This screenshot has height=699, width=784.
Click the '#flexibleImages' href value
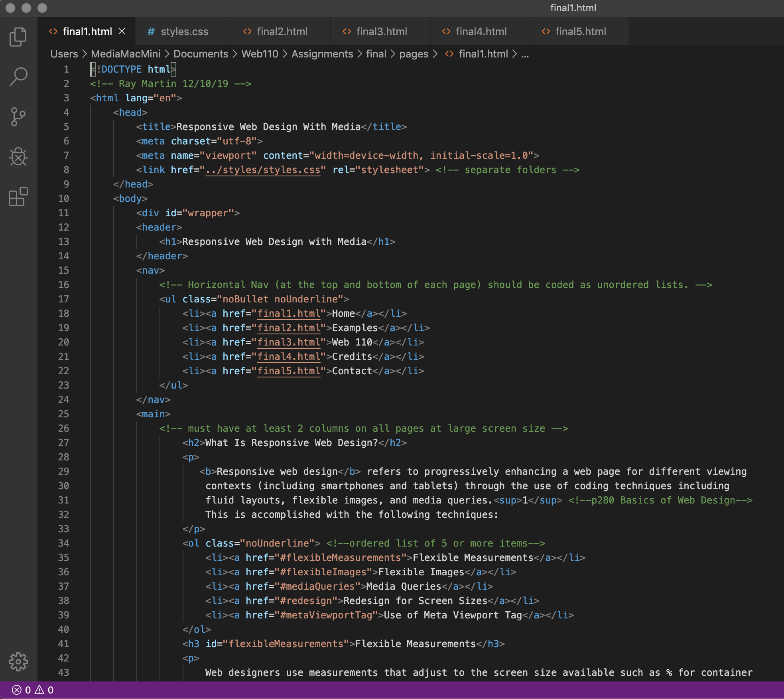pyautogui.click(x=326, y=572)
